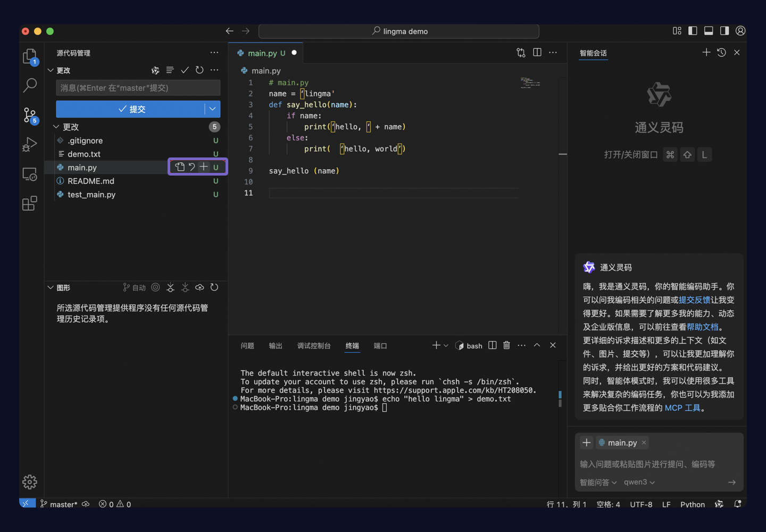Pull icon in graph section header
This screenshot has width=766, height=532.
185,287
